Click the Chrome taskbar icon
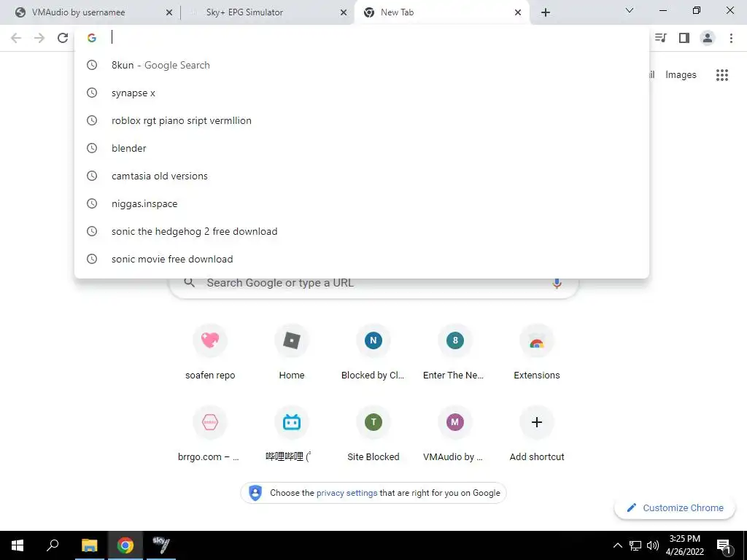Screen dimensions: 747x560 coord(125,545)
